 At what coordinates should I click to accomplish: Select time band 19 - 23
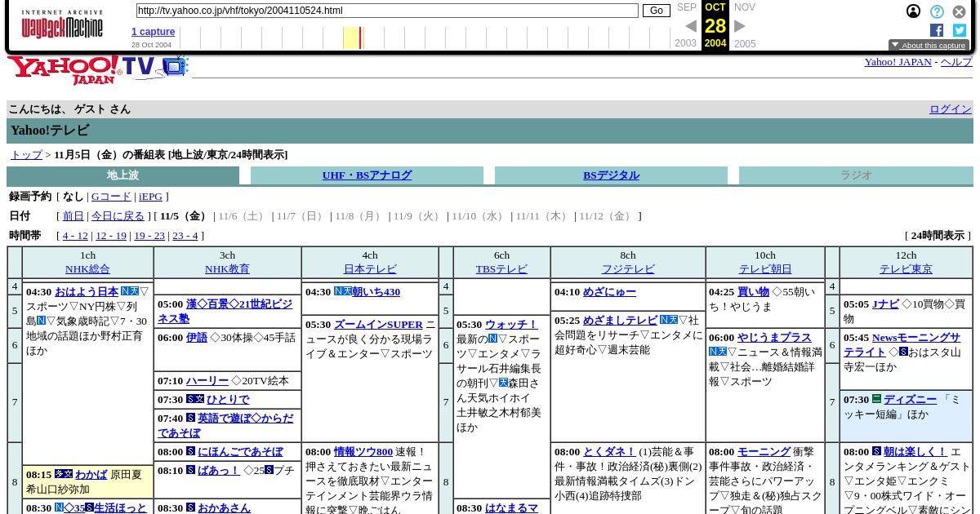point(149,236)
